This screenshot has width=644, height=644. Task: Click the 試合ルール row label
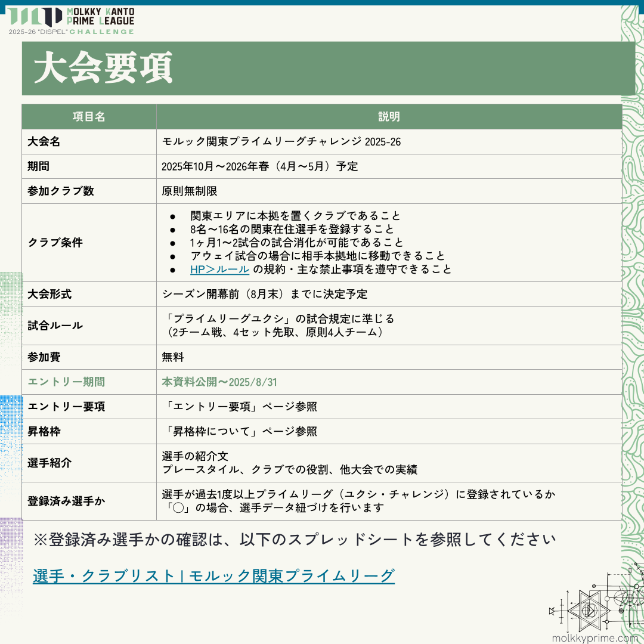55,326
